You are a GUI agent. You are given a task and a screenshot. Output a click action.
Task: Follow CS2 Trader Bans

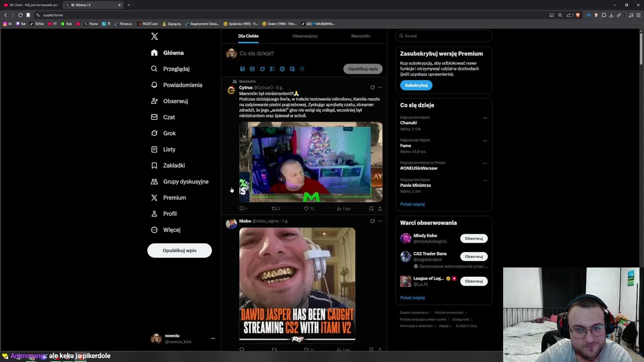pos(474,256)
